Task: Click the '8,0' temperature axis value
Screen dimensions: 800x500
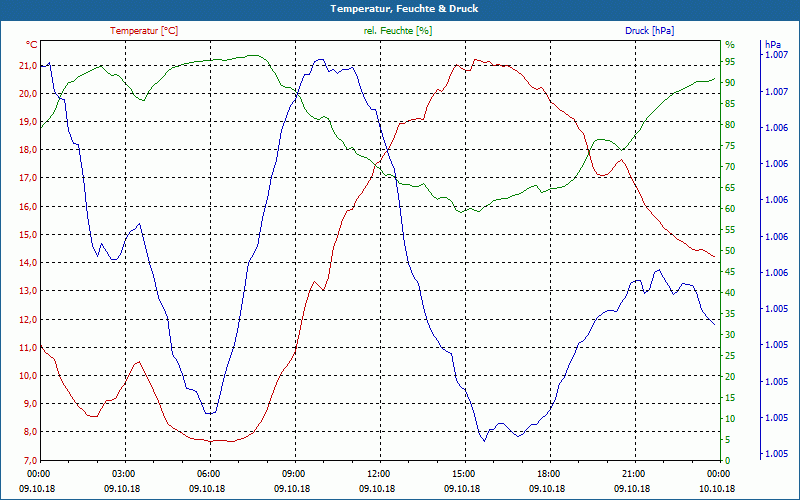Action: (30, 432)
